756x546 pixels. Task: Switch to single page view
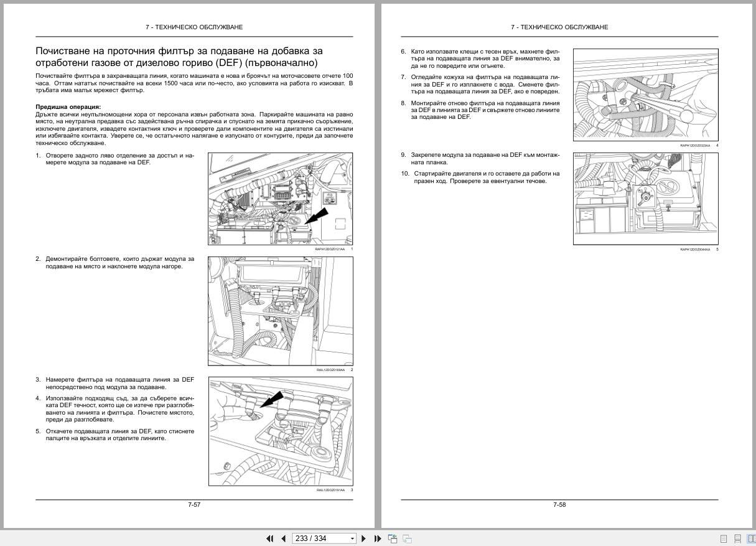[724, 539]
